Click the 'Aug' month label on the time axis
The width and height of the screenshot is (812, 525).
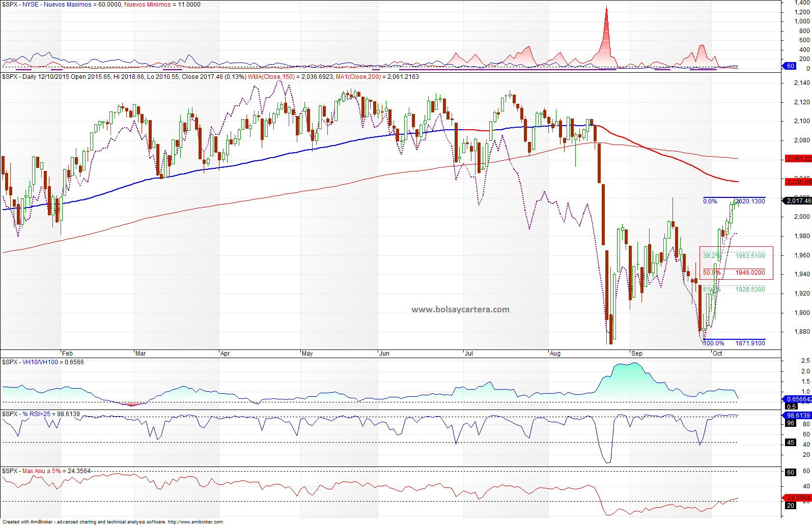point(555,354)
